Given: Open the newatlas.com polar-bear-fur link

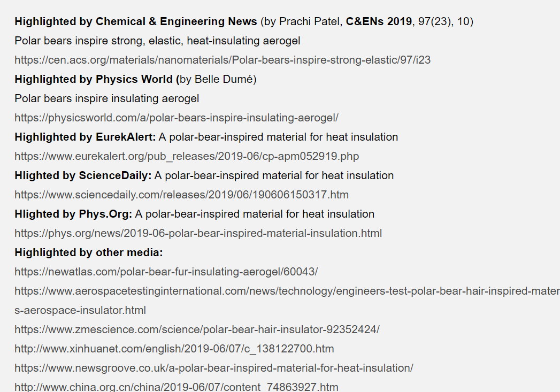Looking at the screenshot, I should (166, 272).
